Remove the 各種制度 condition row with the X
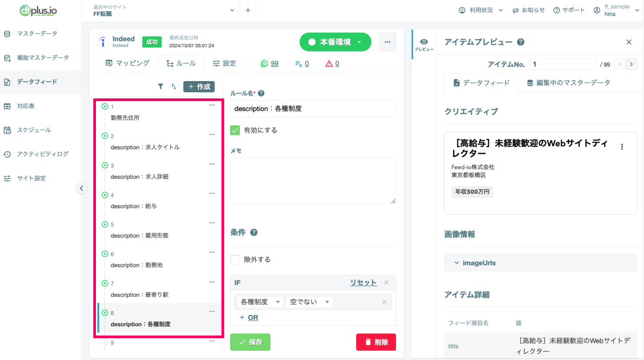 pyautogui.click(x=384, y=302)
